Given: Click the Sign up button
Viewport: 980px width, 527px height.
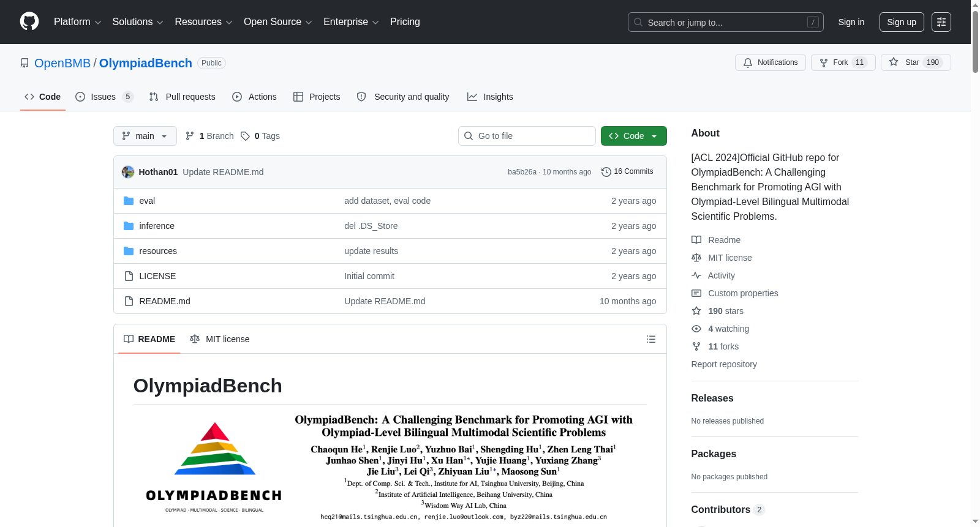Looking at the screenshot, I should point(902,22).
